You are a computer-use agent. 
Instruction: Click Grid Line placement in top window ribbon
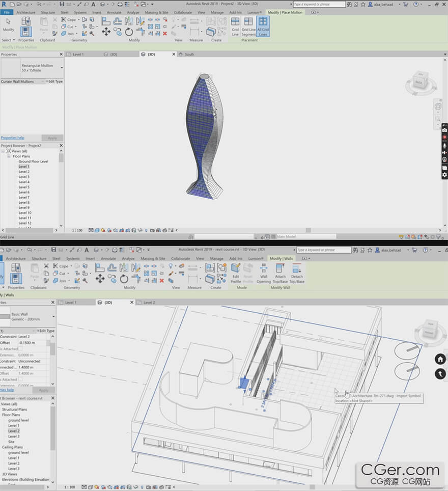pos(235,26)
